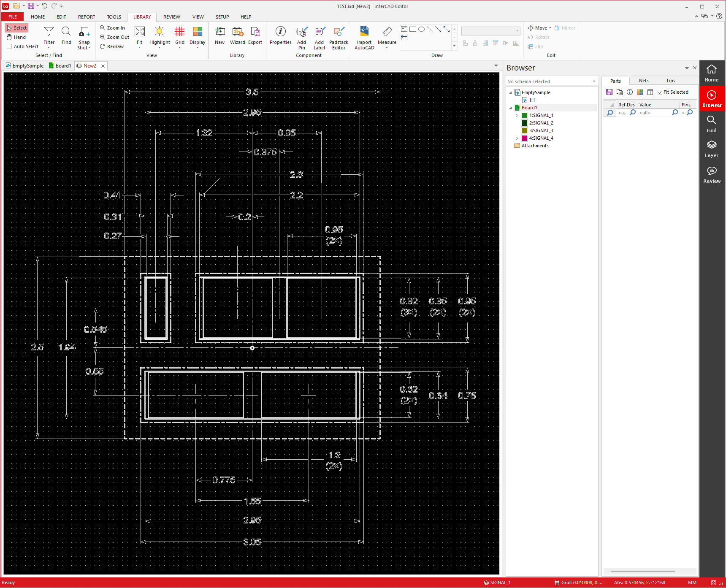Click the Filter tool icon
This screenshot has width=726, height=588.
(49, 32)
